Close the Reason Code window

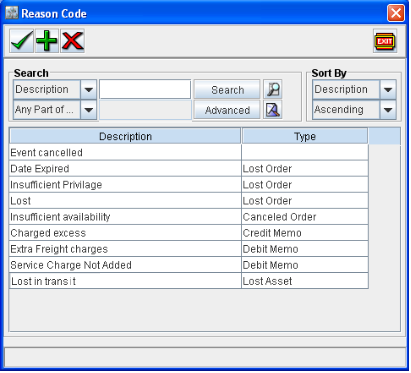[396, 13]
